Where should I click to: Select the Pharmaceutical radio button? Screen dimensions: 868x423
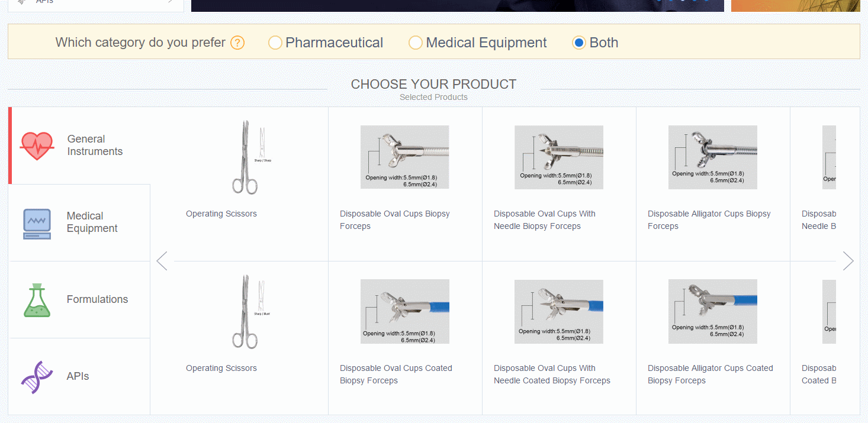tap(275, 43)
